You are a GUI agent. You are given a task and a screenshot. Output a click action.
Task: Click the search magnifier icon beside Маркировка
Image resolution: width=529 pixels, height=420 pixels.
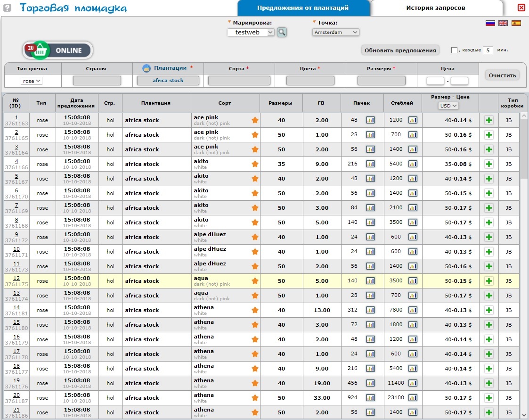point(282,32)
